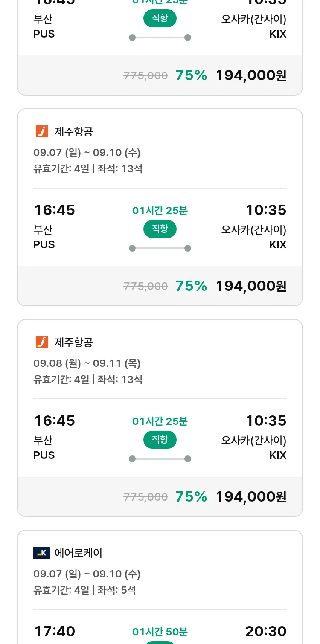Click the Air Korea (에어로케이) airline logo
The width and height of the screenshot is (320, 644).
click(x=42, y=553)
